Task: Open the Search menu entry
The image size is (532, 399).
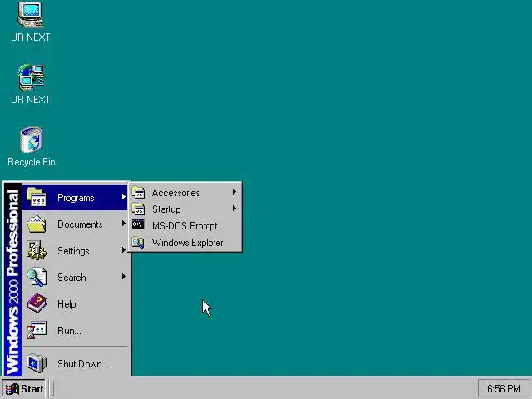Action: click(x=75, y=277)
